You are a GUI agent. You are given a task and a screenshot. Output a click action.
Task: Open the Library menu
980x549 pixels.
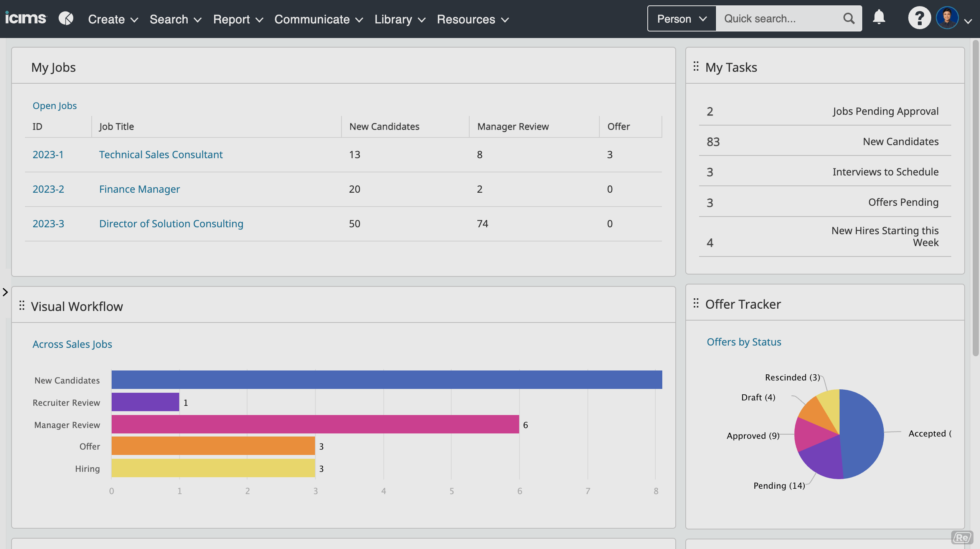point(400,19)
